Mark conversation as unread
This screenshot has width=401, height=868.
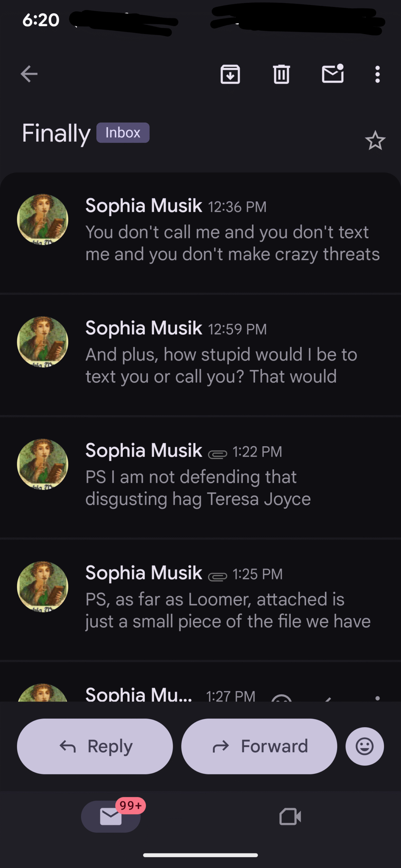pyautogui.click(x=332, y=74)
